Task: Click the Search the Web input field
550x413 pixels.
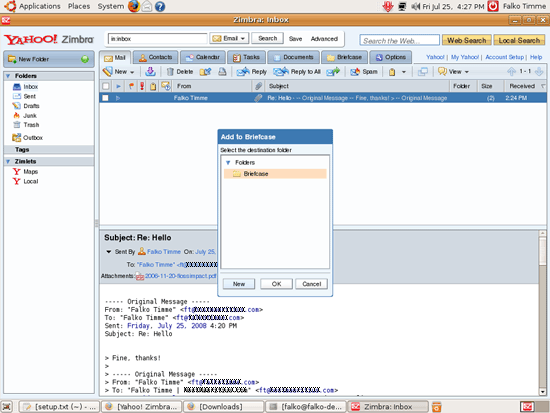Action: tap(399, 40)
